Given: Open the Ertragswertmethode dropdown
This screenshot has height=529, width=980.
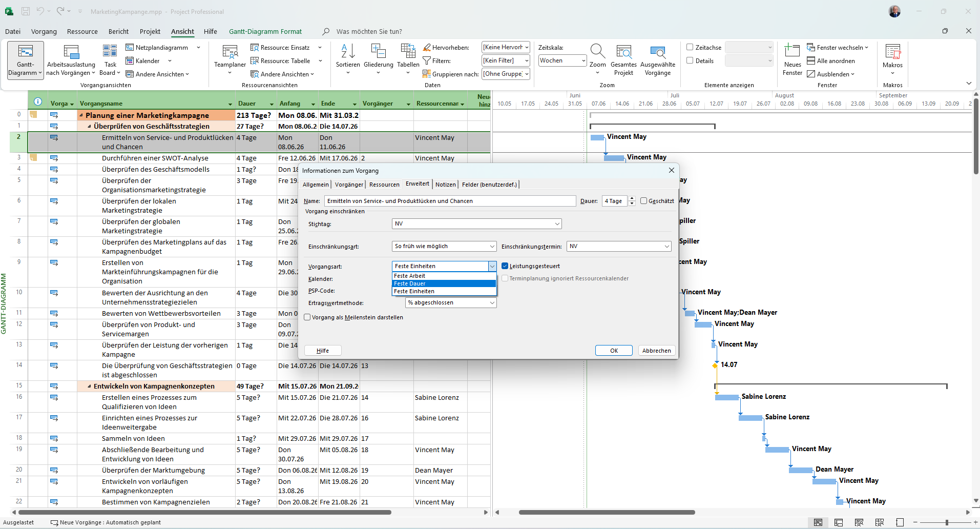Looking at the screenshot, I should point(492,303).
